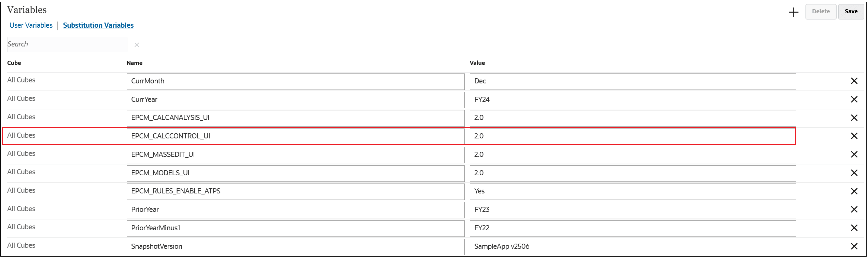The height and width of the screenshot is (258, 868).
Task: Remove the CurrMonth variable row
Action: click(854, 81)
